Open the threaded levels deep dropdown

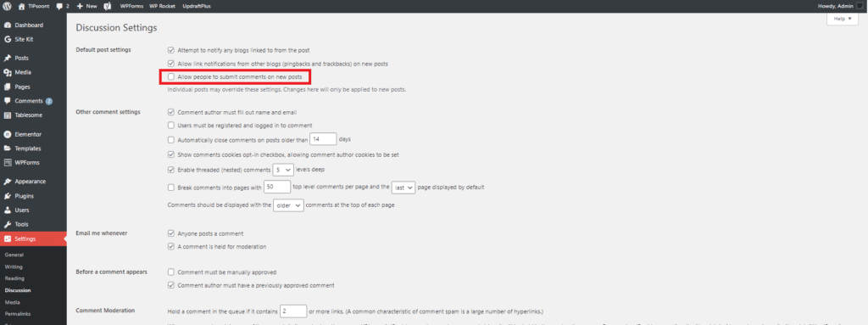283,170
